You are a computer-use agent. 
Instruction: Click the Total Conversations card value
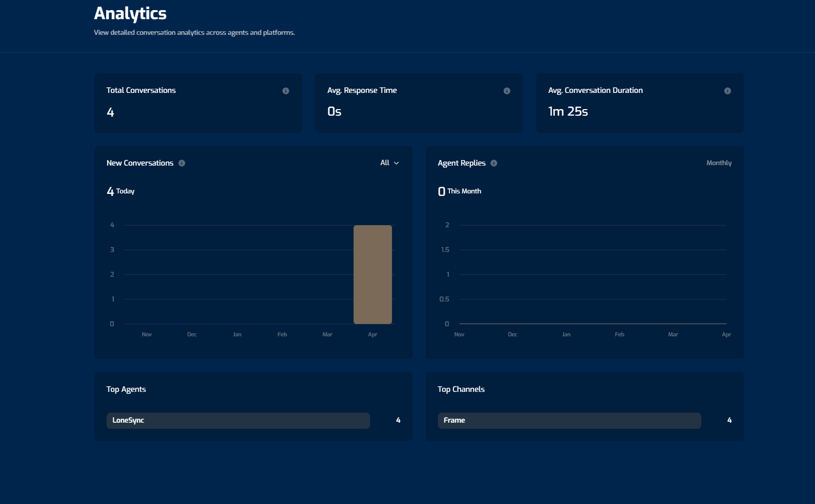111,112
